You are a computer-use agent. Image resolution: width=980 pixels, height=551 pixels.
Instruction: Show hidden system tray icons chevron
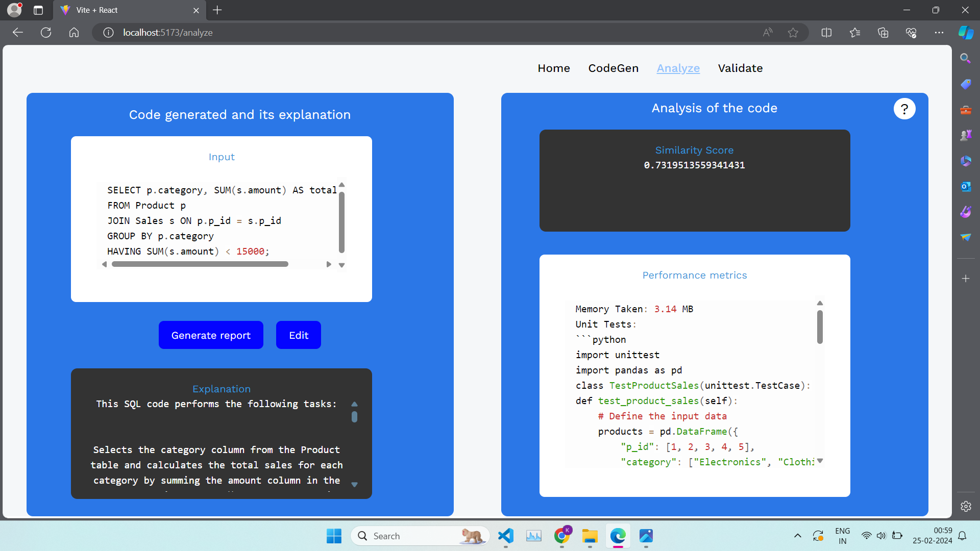point(797,536)
